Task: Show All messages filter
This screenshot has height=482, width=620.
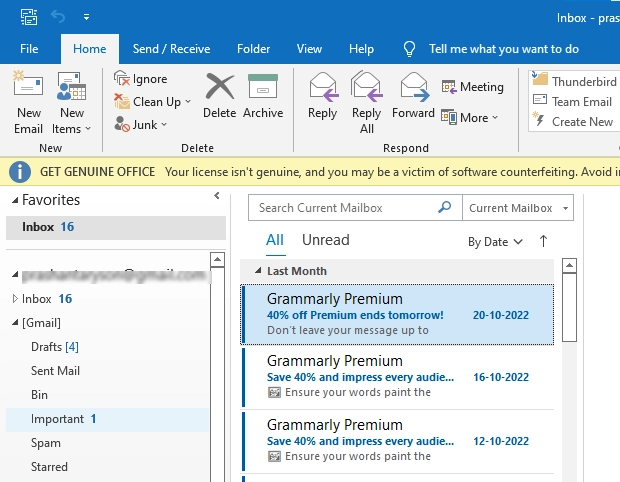Action: (275, 240)
